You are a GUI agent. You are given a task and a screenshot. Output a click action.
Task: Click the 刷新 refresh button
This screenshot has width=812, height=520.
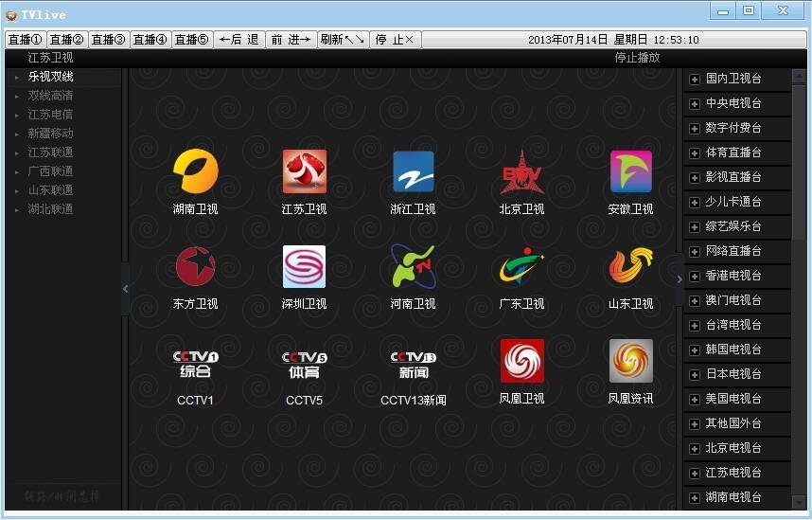click(343, 40)
